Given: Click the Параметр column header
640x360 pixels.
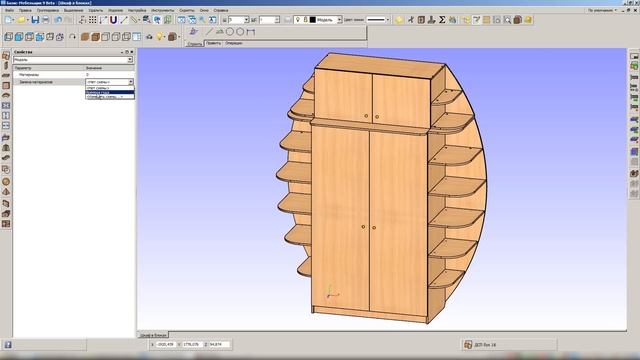Looking at the screenshot, I should tap(49, 68).
